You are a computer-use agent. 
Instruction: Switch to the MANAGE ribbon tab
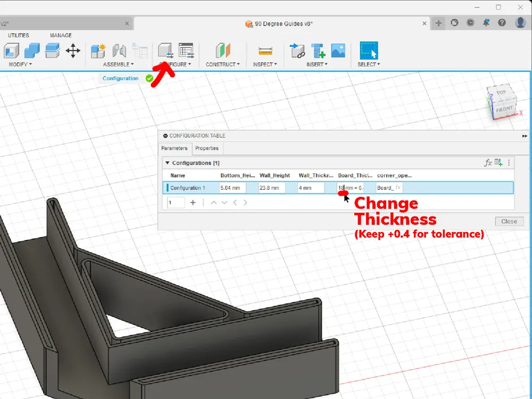pos(61,35)
